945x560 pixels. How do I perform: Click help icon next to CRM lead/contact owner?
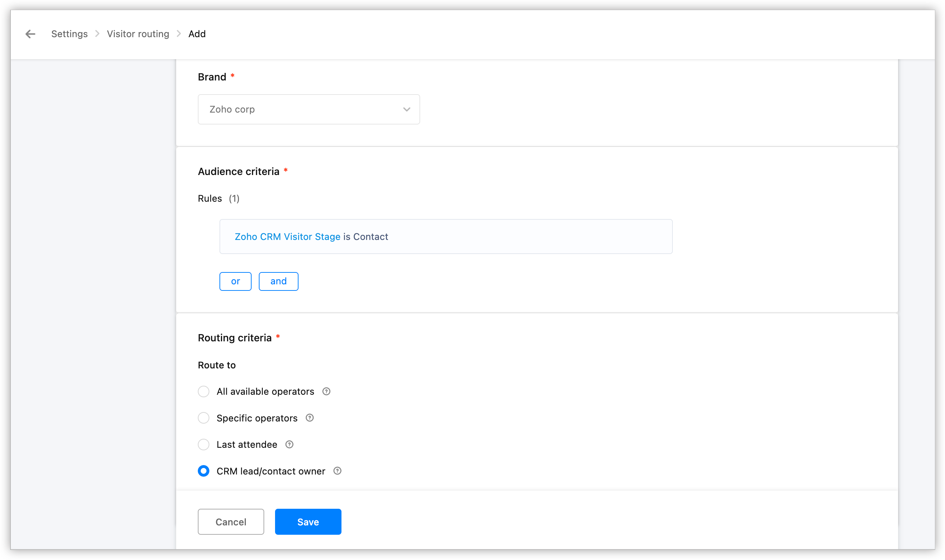point(337,471)
